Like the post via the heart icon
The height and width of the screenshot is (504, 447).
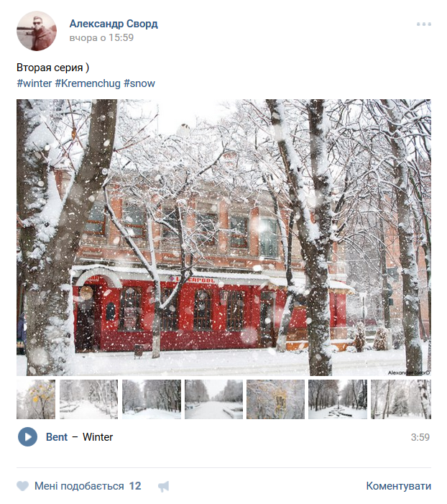22,486
